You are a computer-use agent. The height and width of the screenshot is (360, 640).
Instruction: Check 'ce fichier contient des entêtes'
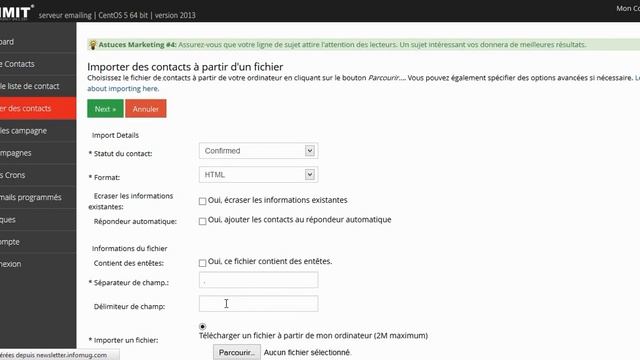202,263
